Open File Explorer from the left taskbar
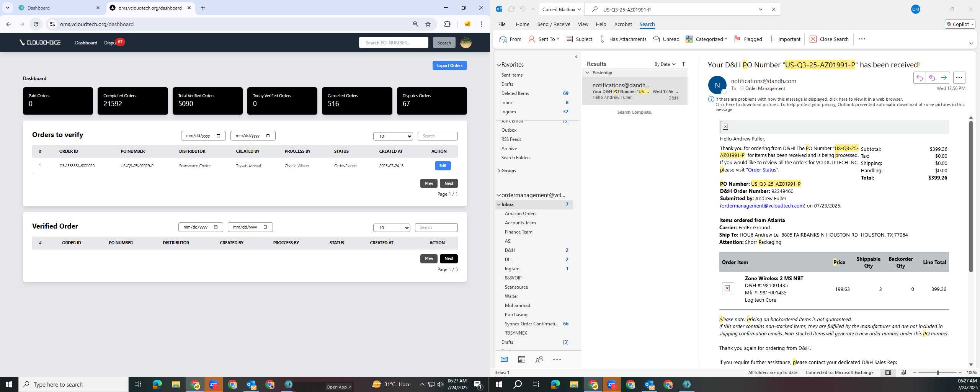 (176, 384)
